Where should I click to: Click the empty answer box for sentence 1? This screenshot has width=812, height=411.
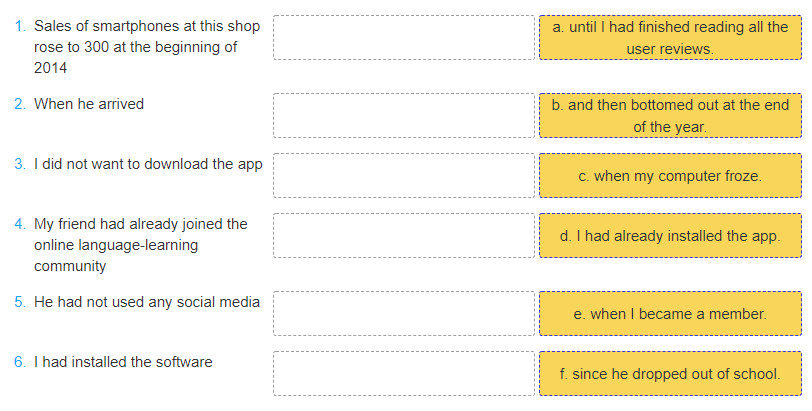pyautogui.click(x=404, y=37)
